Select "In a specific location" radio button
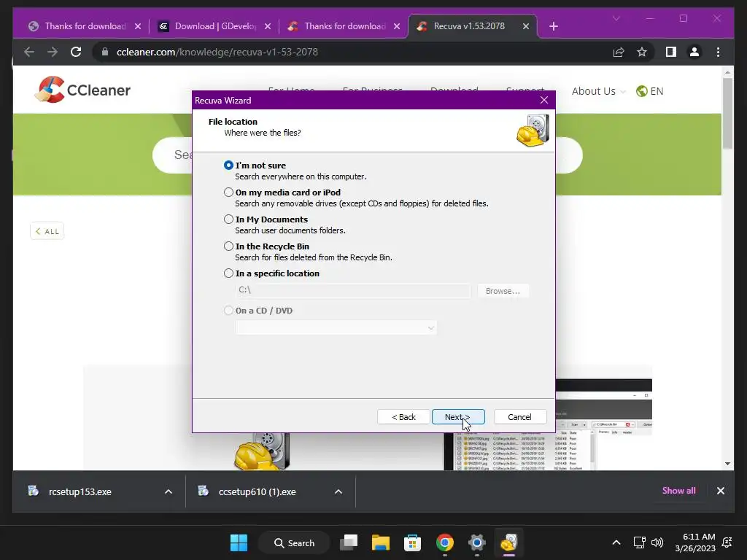This screenshot has height=560, width=747. coord(228,273)
